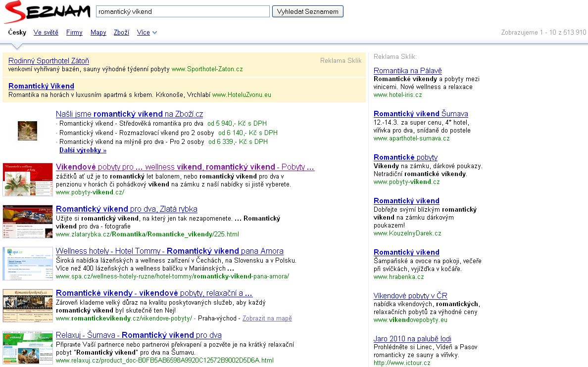
Task: Select the 'Česky' search tab
Action: tap(17, 32)
